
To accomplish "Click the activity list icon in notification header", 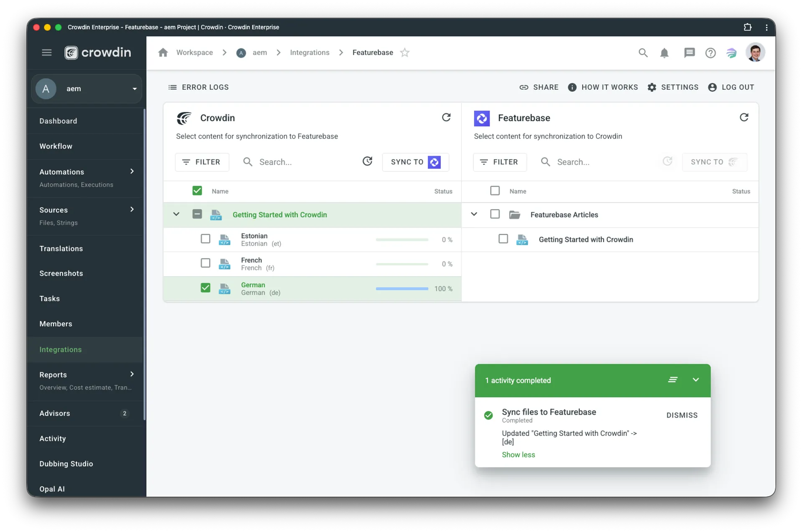I will (x=673, y=380).
